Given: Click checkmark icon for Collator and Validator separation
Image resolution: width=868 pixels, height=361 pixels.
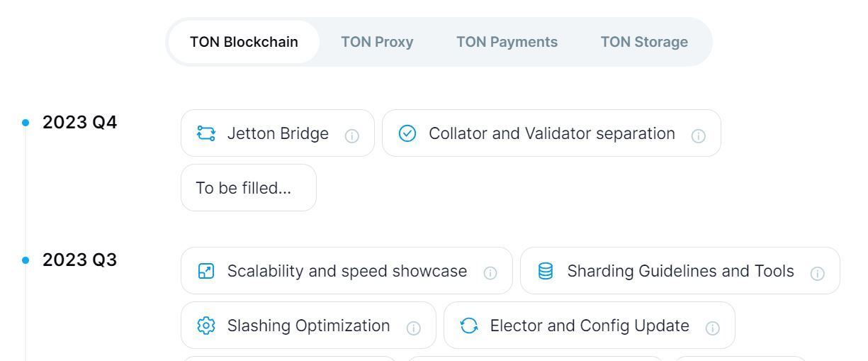Looking at the screenshot, I should tap(408, 133).
